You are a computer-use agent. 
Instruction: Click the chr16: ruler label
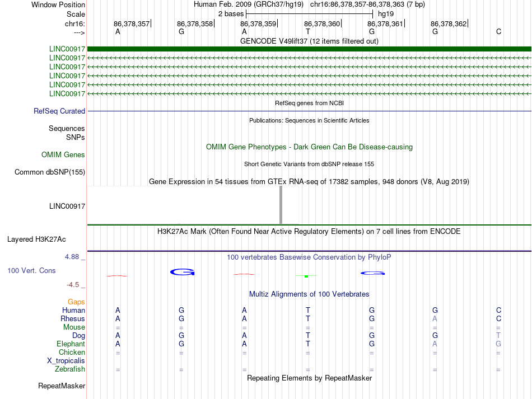tap(75, 24)
